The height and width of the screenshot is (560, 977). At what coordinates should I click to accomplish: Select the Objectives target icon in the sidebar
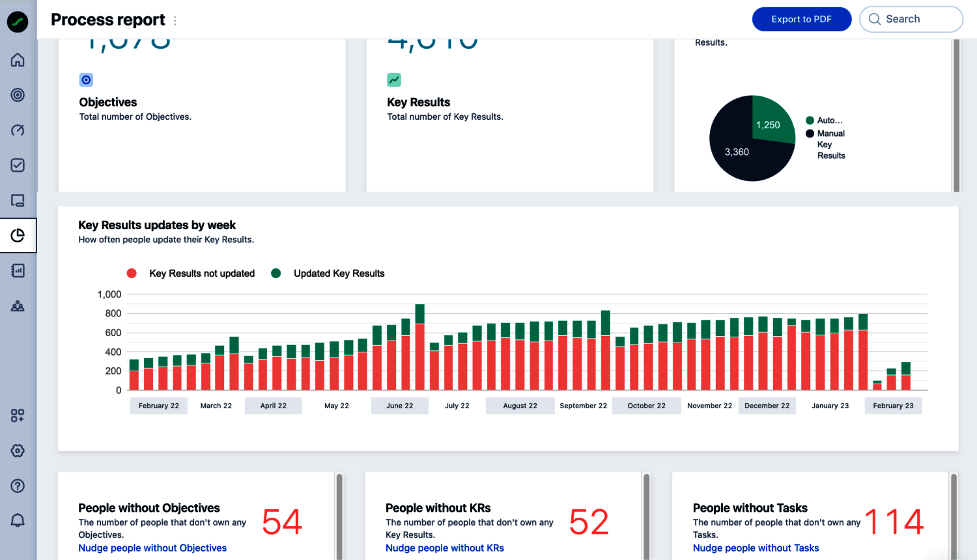(18, 95)
